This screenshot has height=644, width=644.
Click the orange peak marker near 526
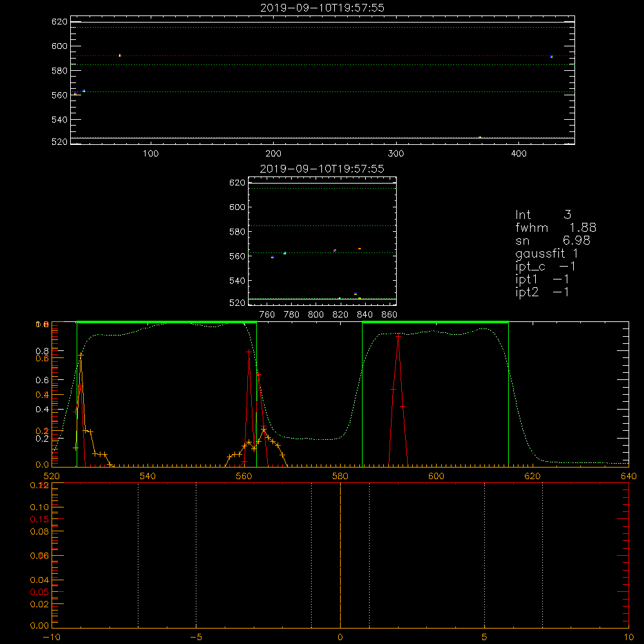pyautogui.click(x=81, y=355)
